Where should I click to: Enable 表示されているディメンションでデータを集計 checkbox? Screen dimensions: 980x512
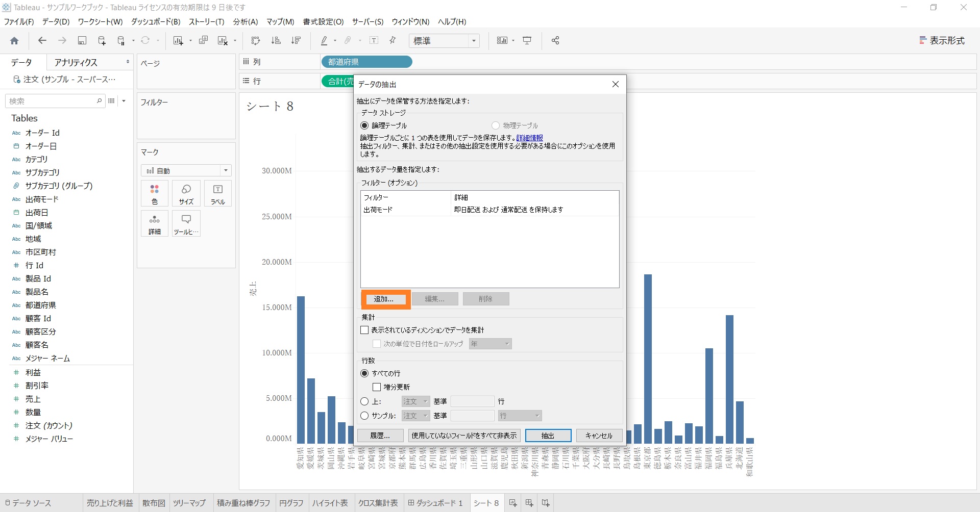(x=364, y=330)
